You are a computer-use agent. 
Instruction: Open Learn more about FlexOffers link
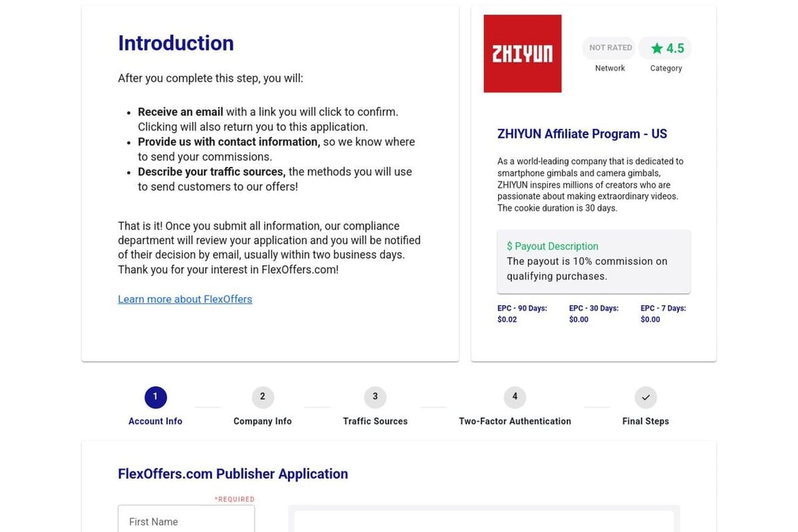[x=185, y=299]
